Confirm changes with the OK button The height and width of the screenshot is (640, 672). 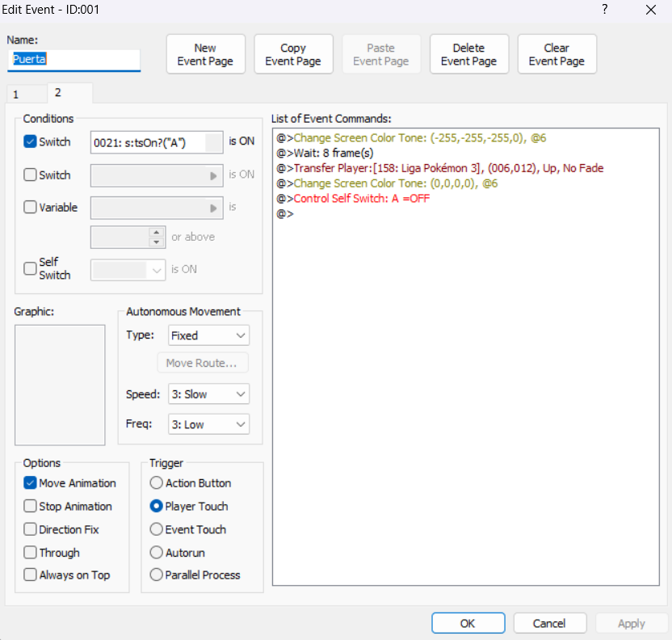click(x=468, y=623)
